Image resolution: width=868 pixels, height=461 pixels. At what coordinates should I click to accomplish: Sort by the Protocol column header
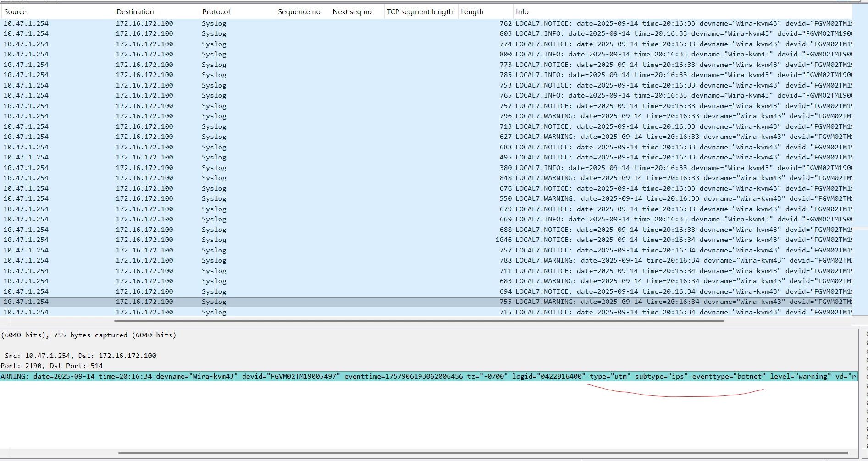click(x=237, y=12)
